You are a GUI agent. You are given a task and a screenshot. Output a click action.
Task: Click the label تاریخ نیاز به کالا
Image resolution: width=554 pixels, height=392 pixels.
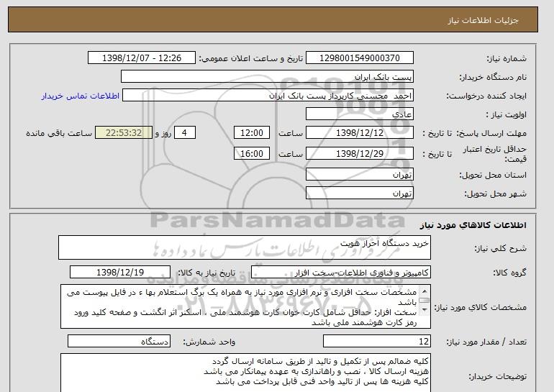(206, 273)
